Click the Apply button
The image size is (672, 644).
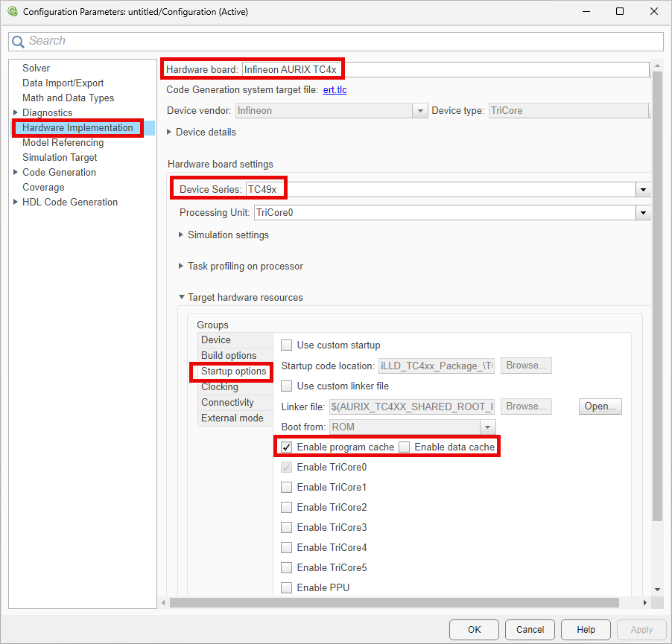(641, 629)
